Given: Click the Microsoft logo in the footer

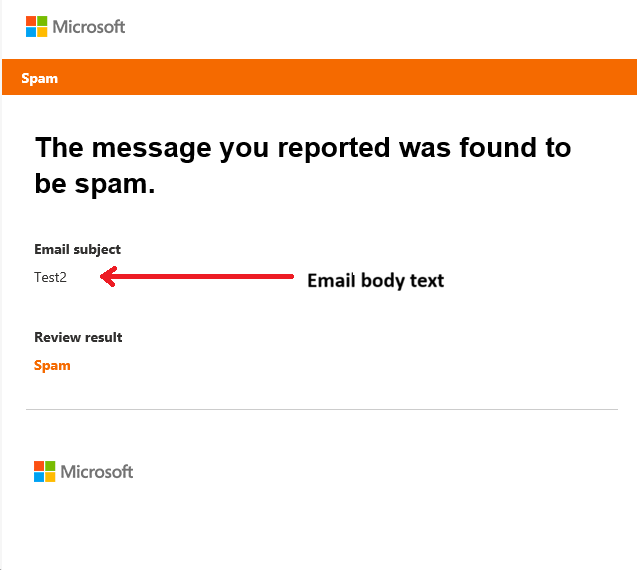Looking at the screenshot, I should tap(84, 471).
